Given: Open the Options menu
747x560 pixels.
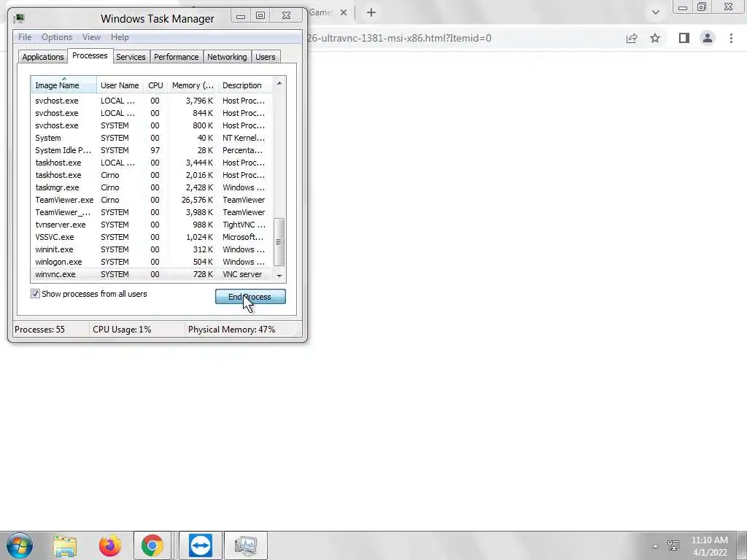Looking at the screenshot, I should tap(57, 37).
